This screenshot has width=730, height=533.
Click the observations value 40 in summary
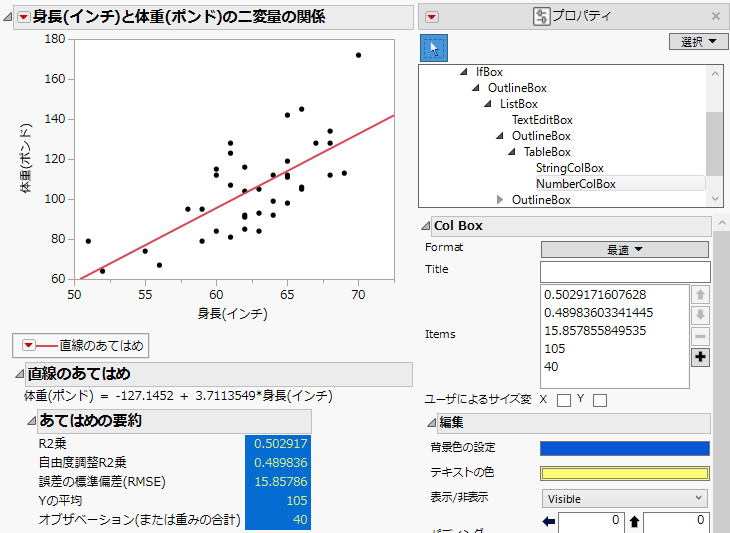pos(300,520)
